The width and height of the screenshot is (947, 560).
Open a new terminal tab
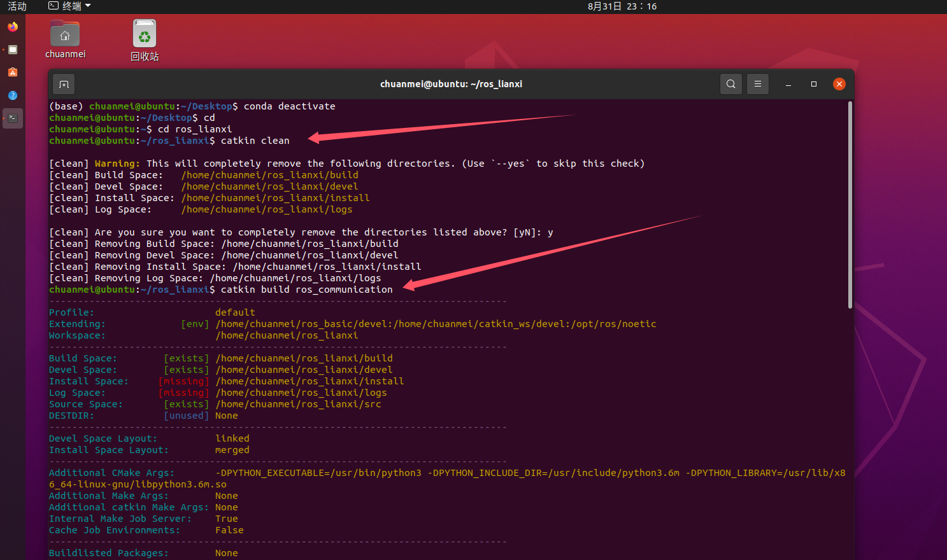(62, 83)
